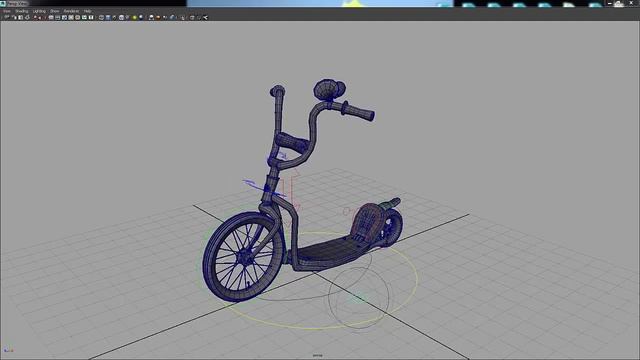Minimize the Maya window
The width and height of the screenshot is (640, 360).
click(x=609, y=3)
